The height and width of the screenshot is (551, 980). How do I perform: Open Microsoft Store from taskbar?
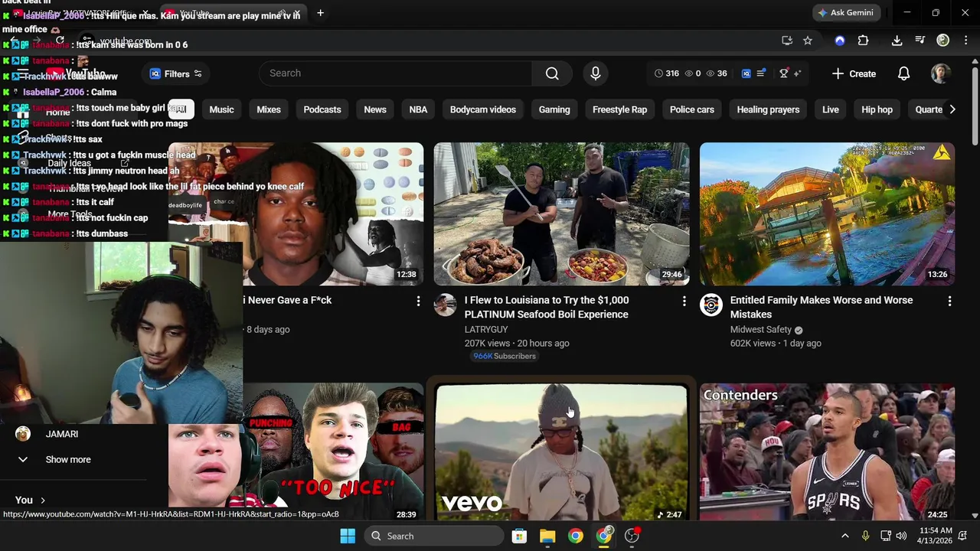[x=519, y=536]
